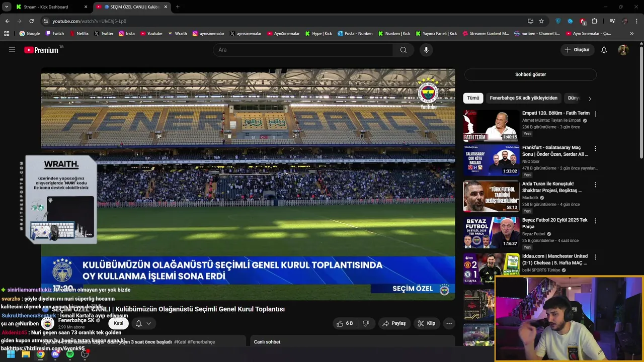Switch to Stream - Kick Dashboard tab
The height and width of the screenshot is (362, 644).
(x=50, y=7)
